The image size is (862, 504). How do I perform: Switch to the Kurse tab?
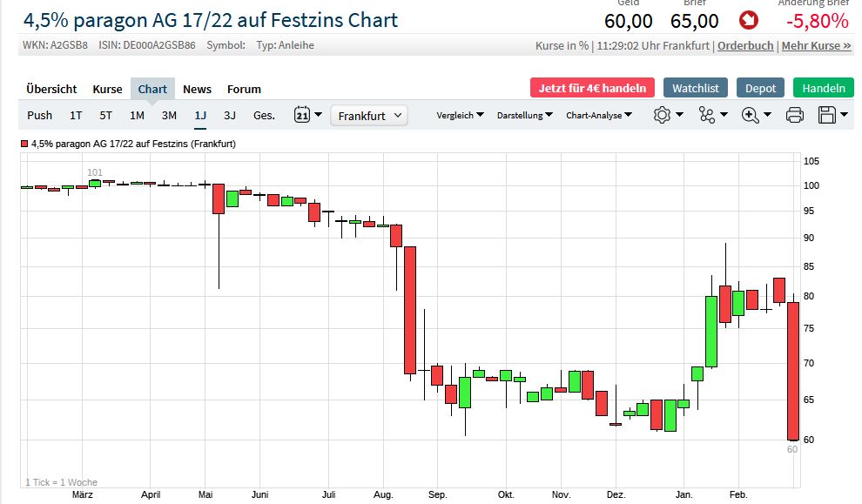coord(107,89)
